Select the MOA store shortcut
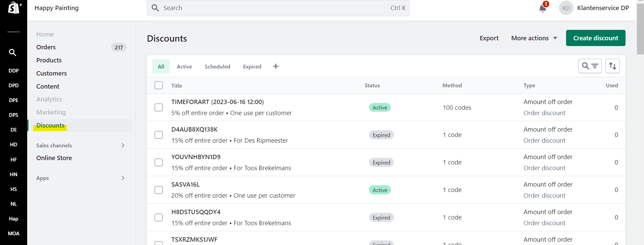The width and height of the screenshot is (644, 245). pyautogui.click(x=13, y=233)
